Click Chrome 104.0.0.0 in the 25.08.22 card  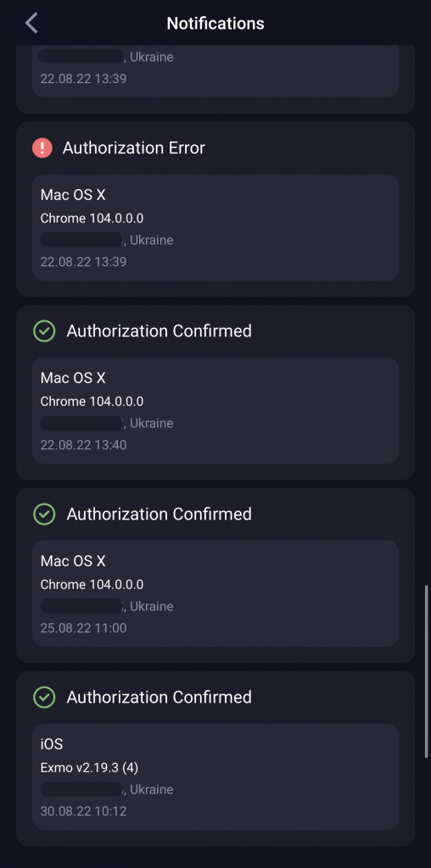92,585
